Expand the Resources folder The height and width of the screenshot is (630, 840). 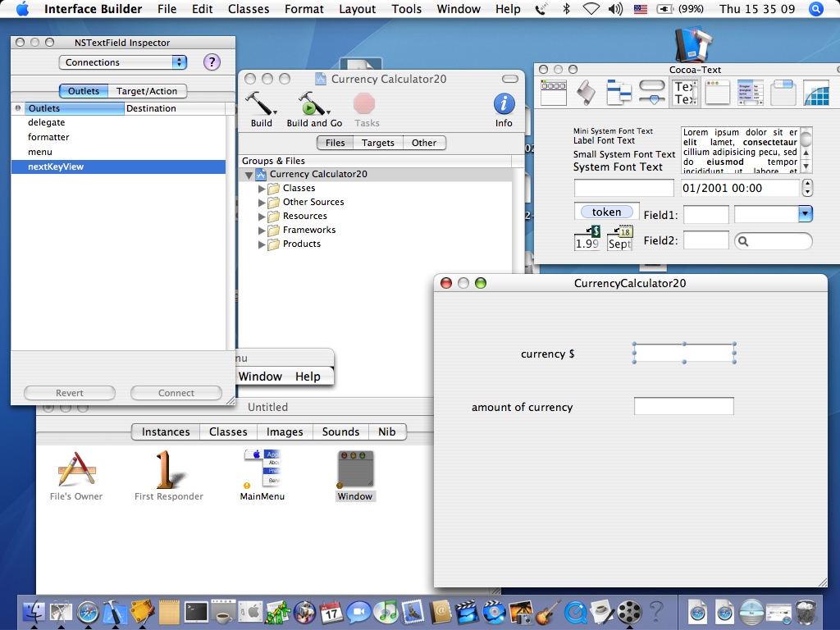coord(262,217)
